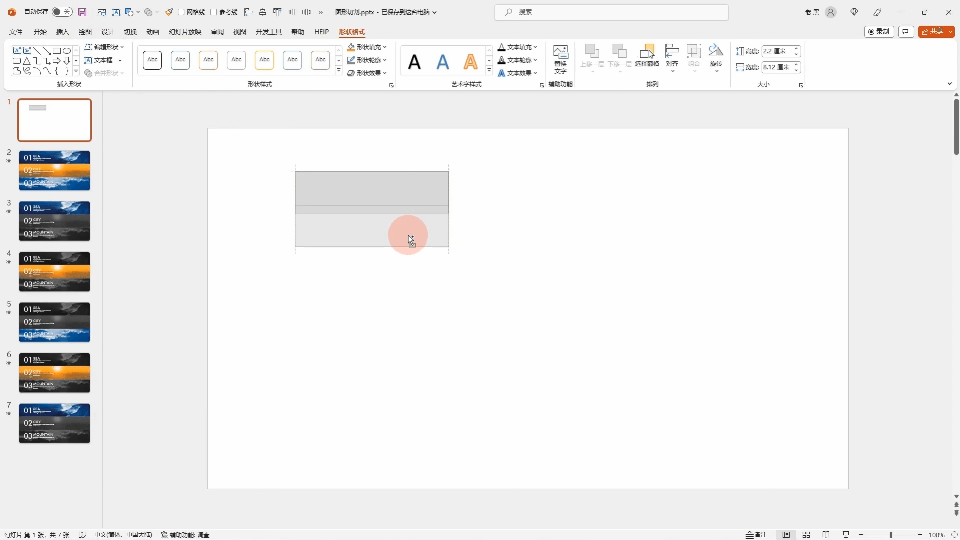960x540 pixels.
Task: Select the first black outline shape style
Action: point(152,60)
